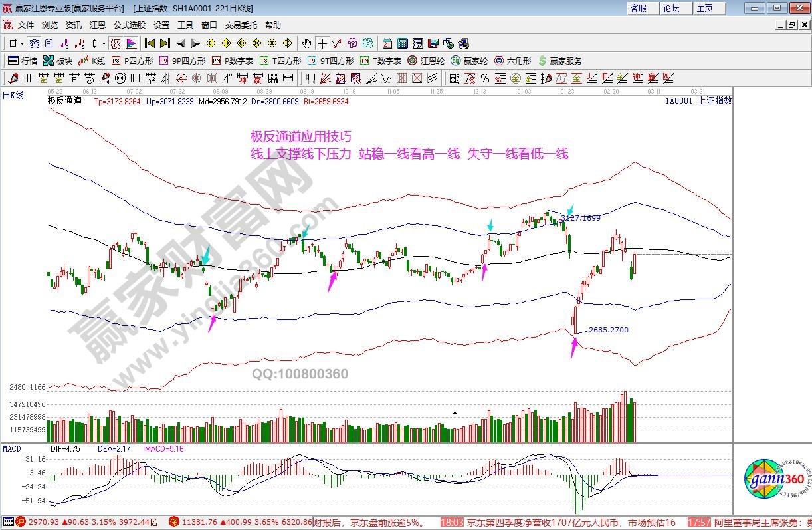Click the 客服 button in title bar

pos(638,8)
